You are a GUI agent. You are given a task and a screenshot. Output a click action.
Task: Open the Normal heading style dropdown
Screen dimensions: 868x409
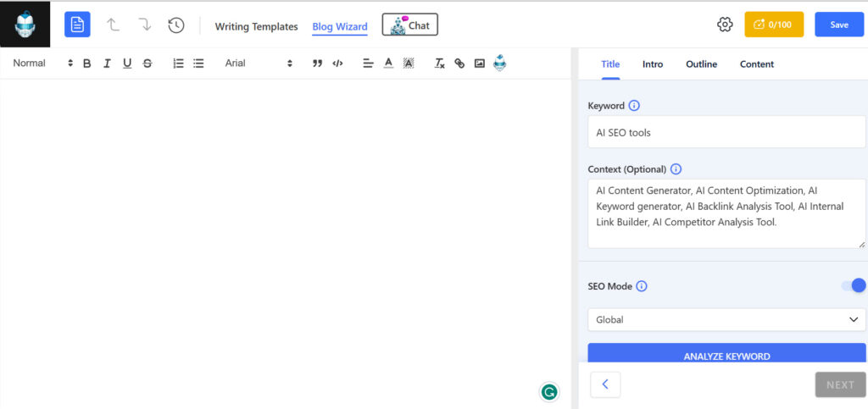pos(42,64)
